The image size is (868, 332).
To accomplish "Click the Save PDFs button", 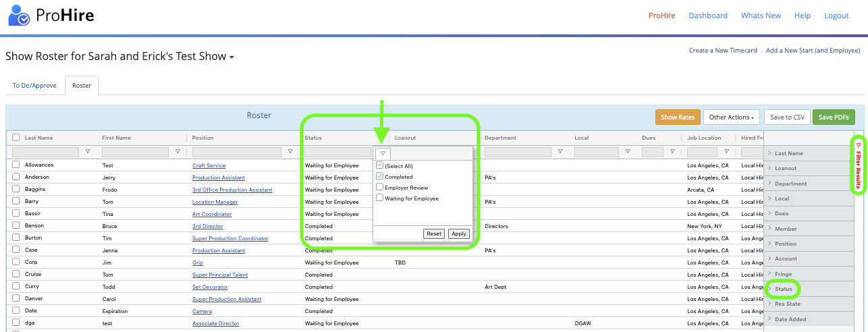I will 834,117.
